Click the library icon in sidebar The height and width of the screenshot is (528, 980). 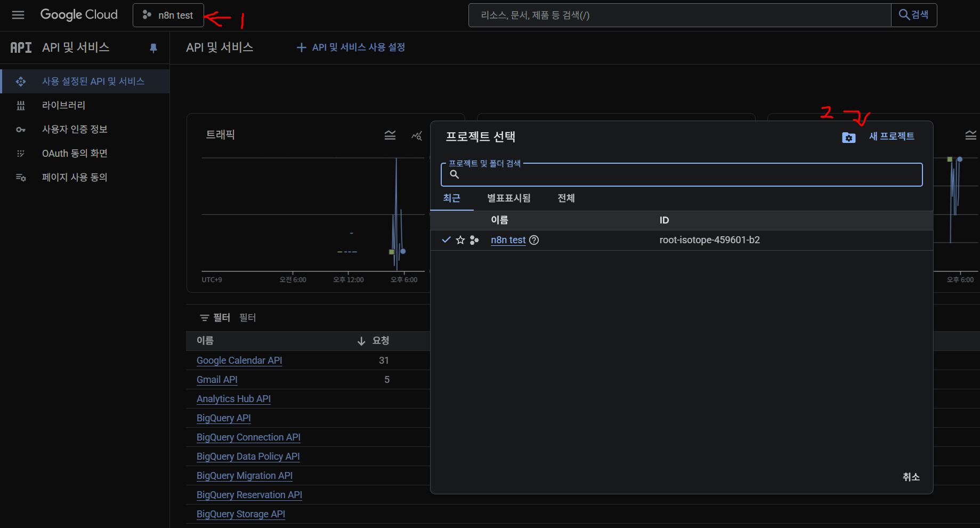(21, 106)
